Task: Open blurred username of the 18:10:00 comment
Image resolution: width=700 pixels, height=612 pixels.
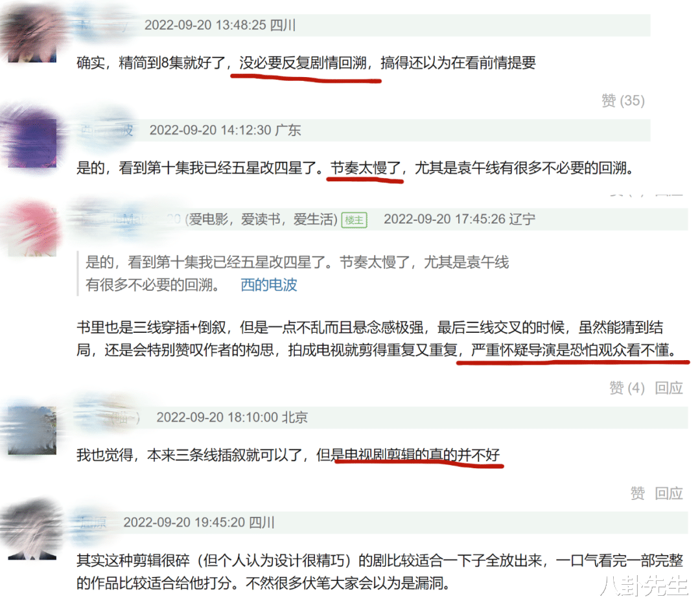Action: tap(110, 418)
